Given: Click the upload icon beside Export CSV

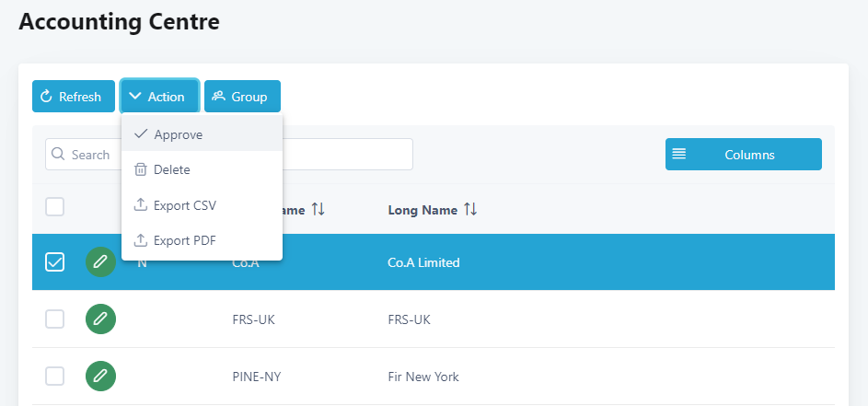Looking at the screenshot, I should (x=141, y=205).
